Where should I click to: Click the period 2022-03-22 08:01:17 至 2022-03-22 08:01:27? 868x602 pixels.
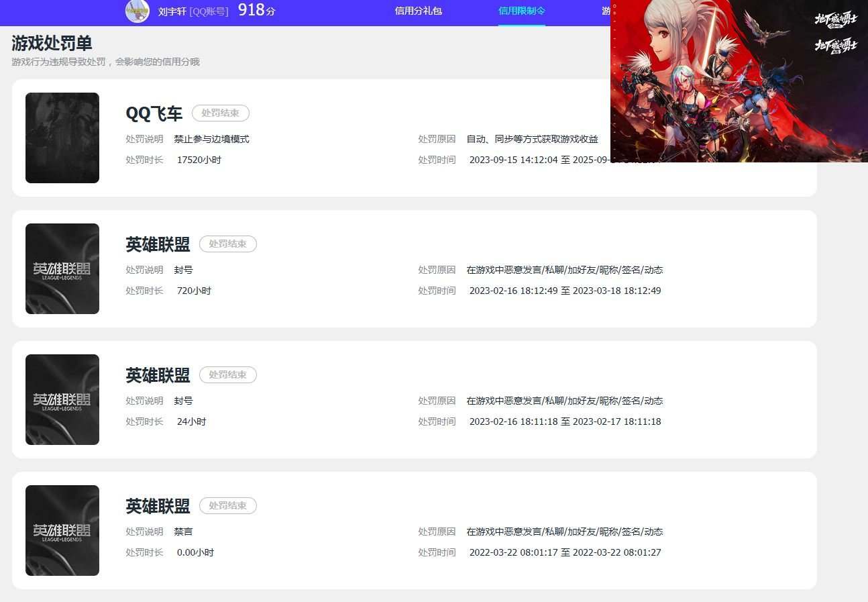pos(565,552)
